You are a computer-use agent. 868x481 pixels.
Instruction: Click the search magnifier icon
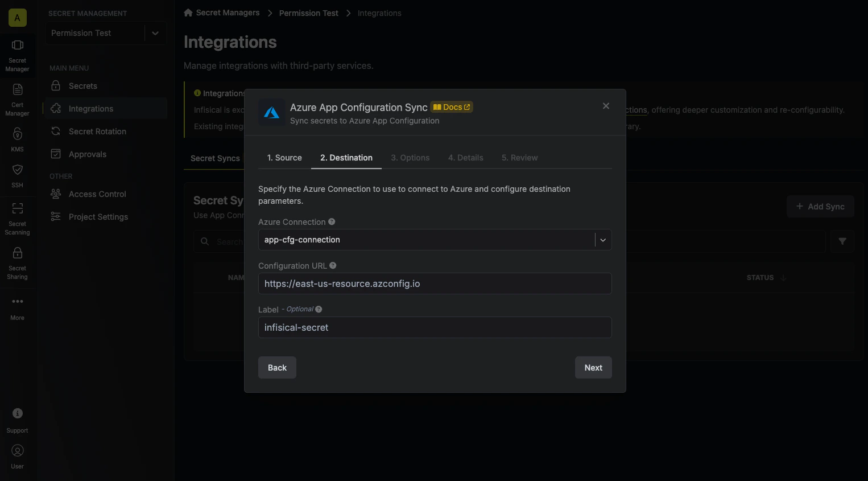click(x=205, y=241)
